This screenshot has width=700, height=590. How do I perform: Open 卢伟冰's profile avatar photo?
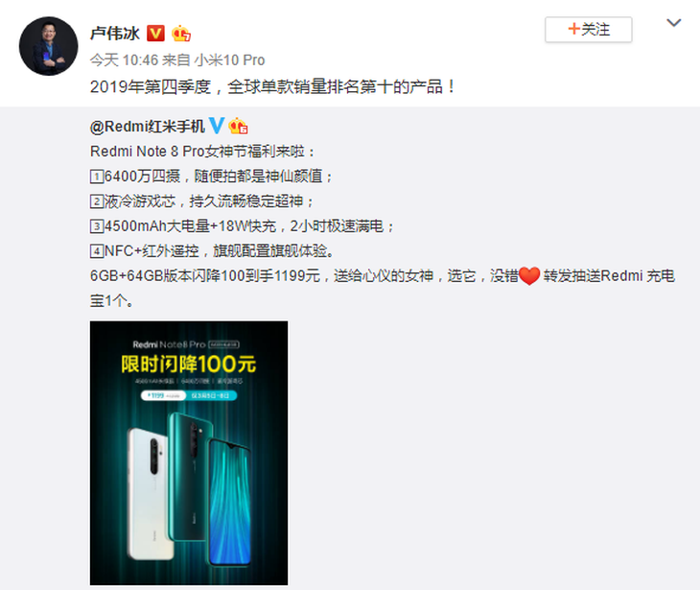click(48, 46)
